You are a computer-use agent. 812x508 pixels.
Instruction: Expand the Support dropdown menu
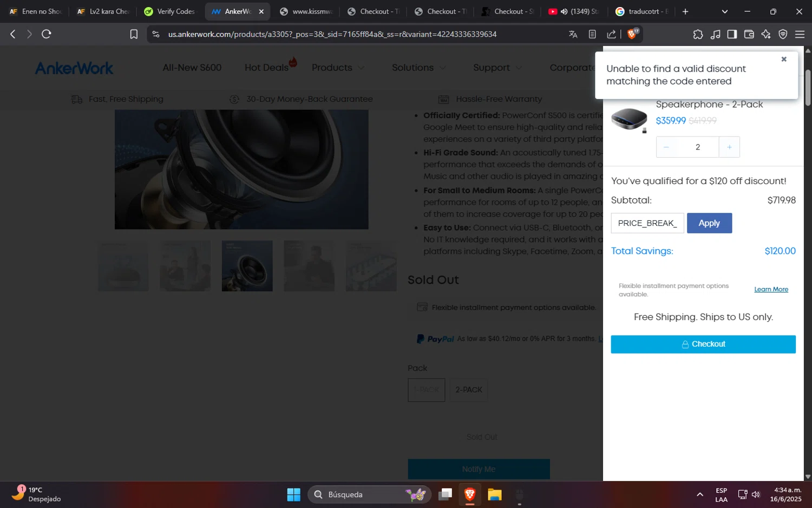(497, 68)
